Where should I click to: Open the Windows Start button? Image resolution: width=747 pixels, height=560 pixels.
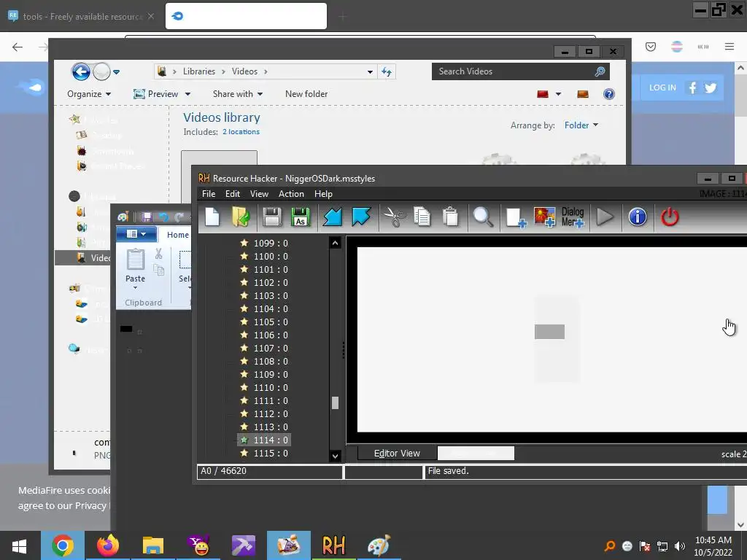tap(19, 546)
